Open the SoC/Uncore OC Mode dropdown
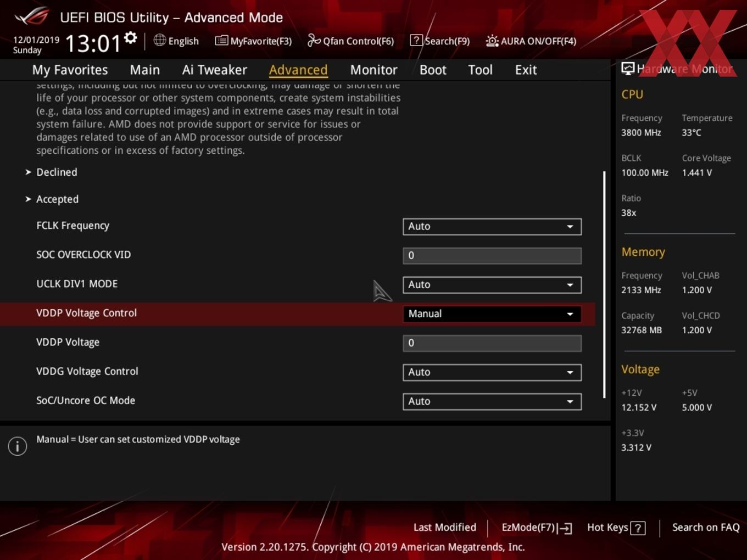Image resolution: width=747 pixels, height=560 pixels. (x=492, y=401)
